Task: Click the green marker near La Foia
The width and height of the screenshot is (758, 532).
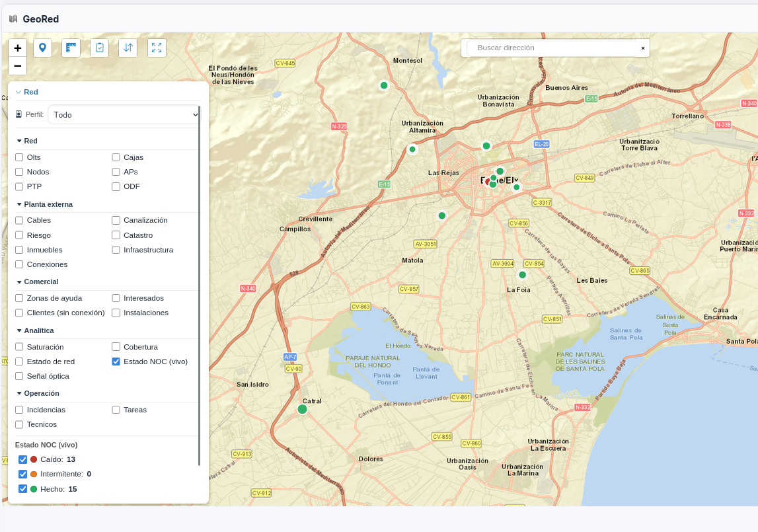Action: pos(522,275)
